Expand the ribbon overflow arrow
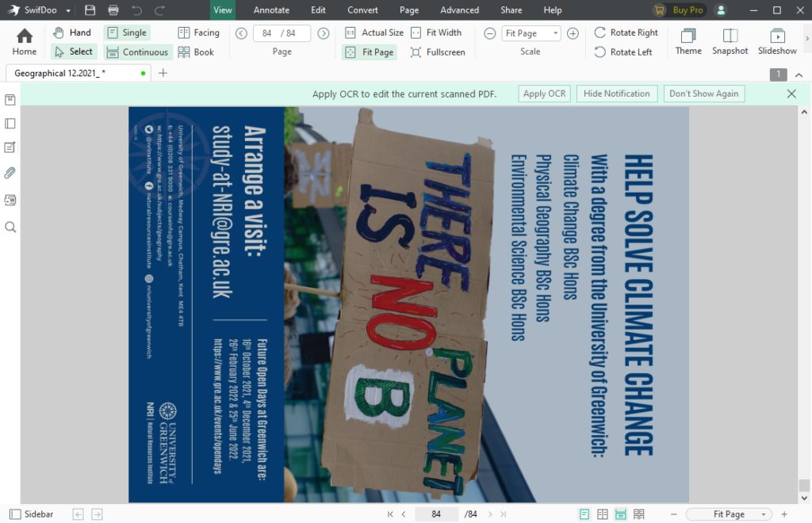Image resolution: width=812 pixels, height=523 pixels. (806, 38)
